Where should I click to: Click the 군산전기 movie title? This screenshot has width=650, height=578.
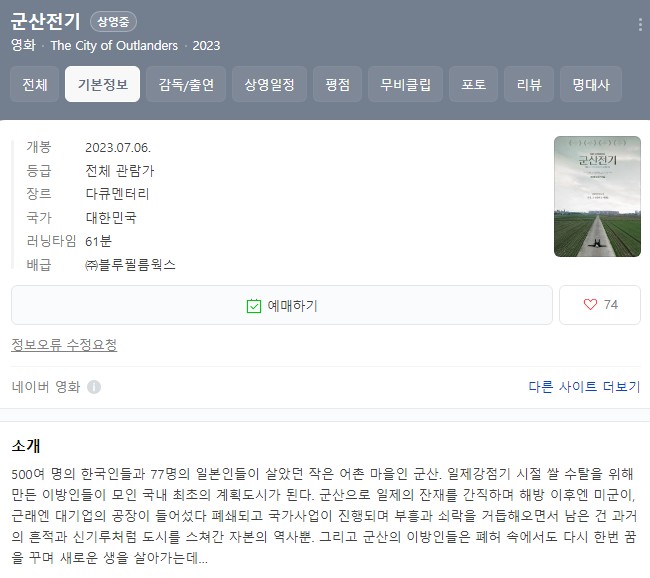click(45, 22)
